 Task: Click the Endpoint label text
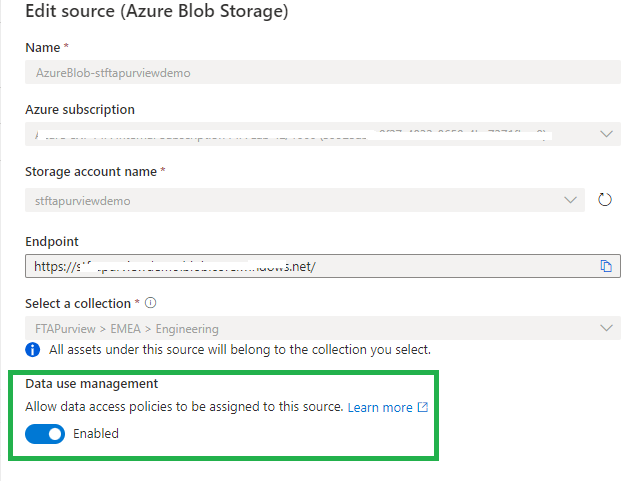point(54,241)
